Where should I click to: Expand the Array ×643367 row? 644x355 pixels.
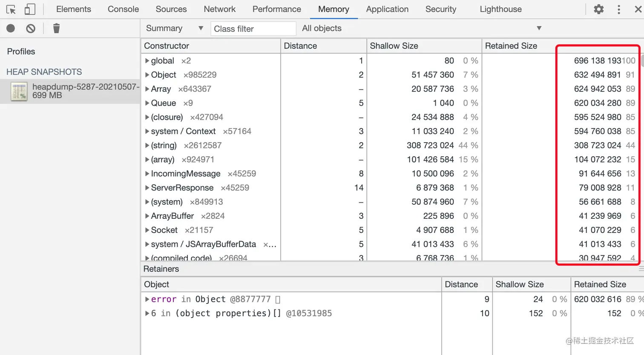click(147, 89)
